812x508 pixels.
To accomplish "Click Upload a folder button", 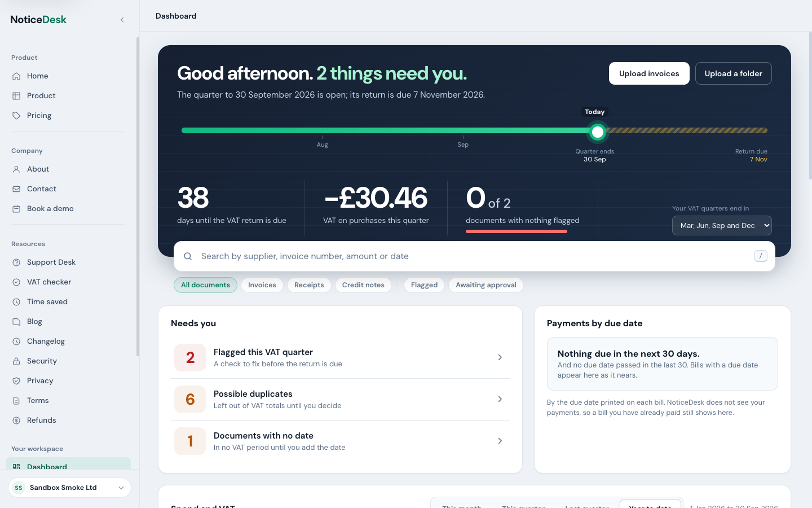I will [x=733, y=73].
